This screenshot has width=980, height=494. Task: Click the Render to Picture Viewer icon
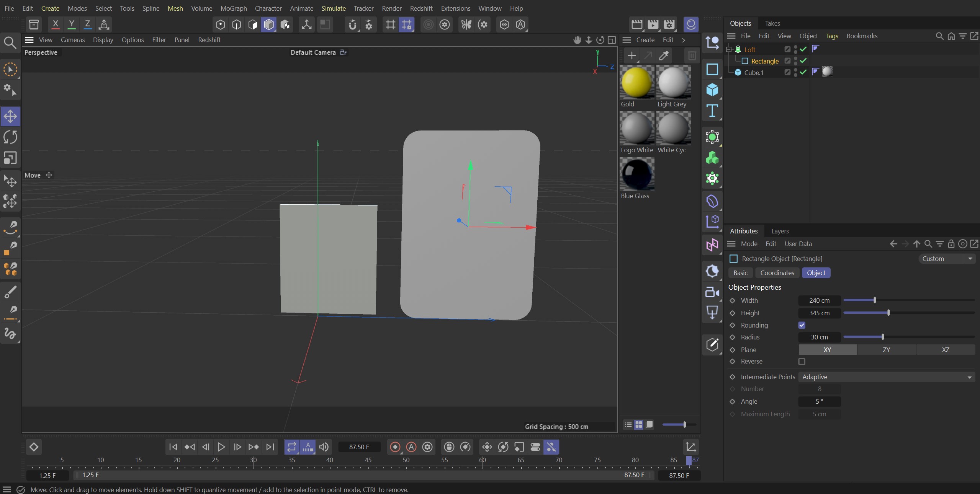653,24
